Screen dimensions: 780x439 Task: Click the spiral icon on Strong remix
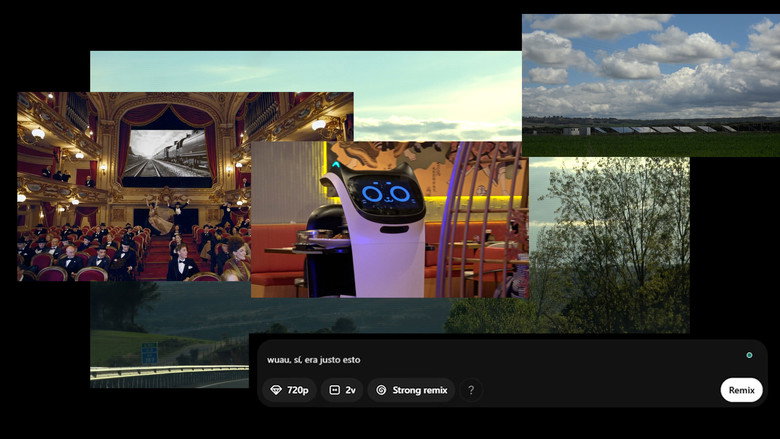[x=381, y=390]
